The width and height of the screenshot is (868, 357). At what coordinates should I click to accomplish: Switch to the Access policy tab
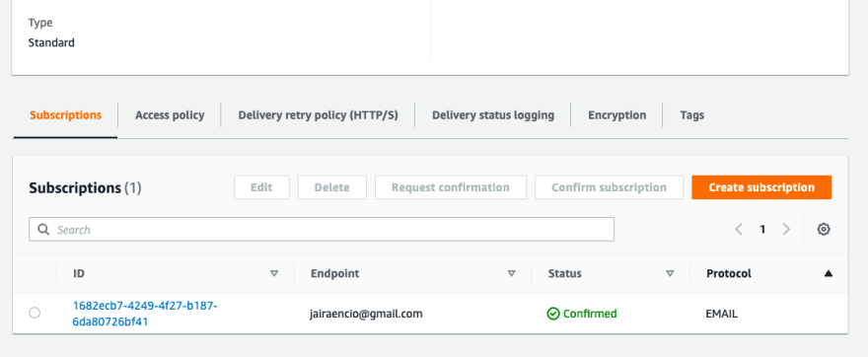tap(170, 115)
